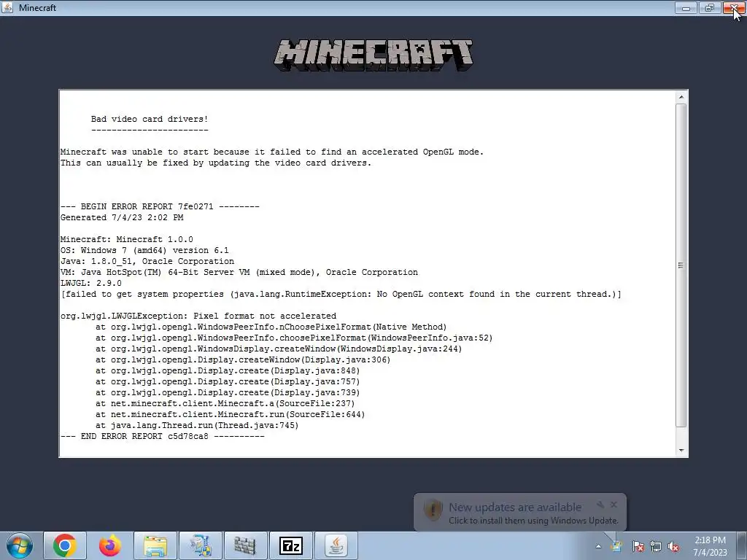The width and height of the screenshot is (747, 560).
Task: Click the 'Display.java:757' stack line
Action: pos(228,382)
